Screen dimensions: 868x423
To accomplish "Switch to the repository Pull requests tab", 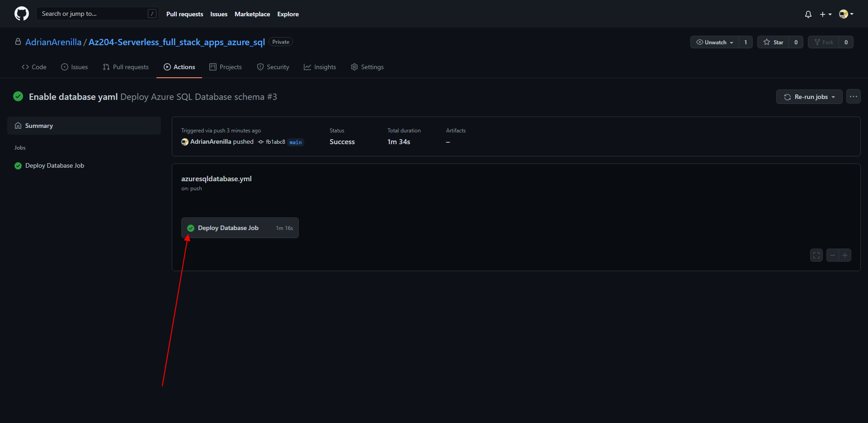I will pyautogui.click(x=126, y=67).
